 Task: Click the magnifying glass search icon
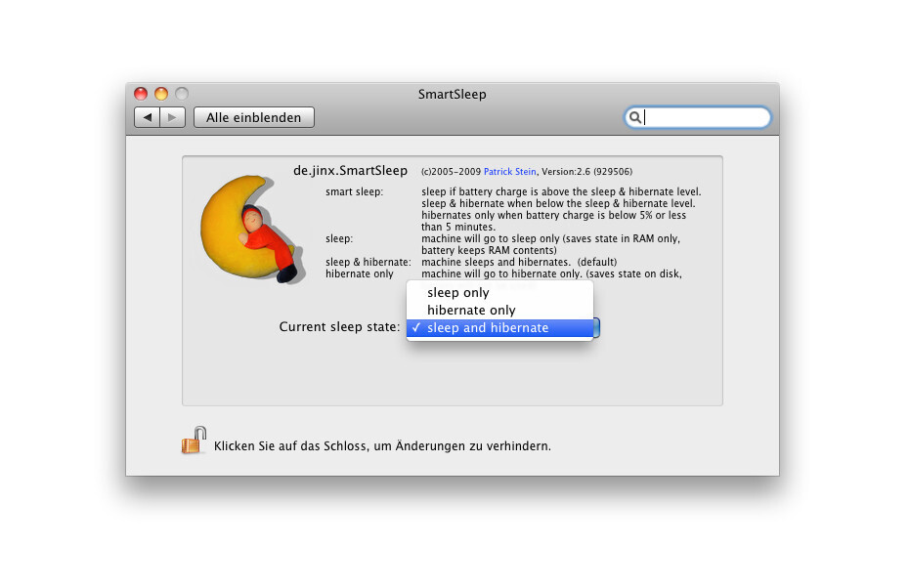coord(635,118)
